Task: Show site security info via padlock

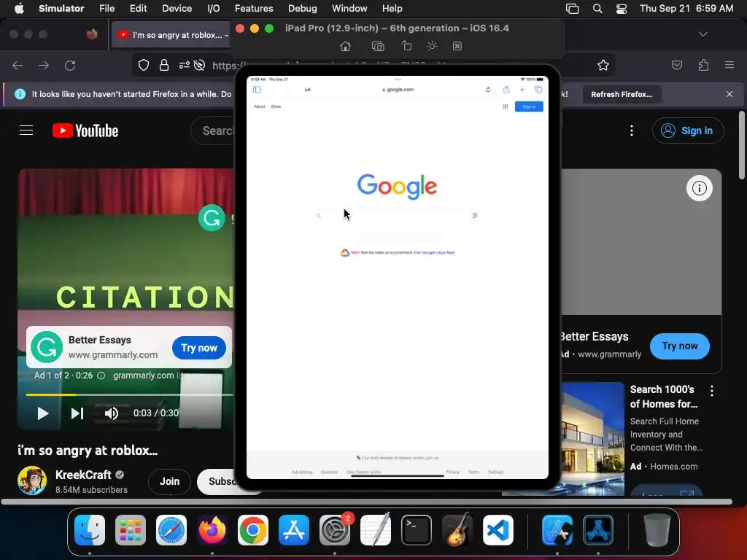Action: pos(164,65)
